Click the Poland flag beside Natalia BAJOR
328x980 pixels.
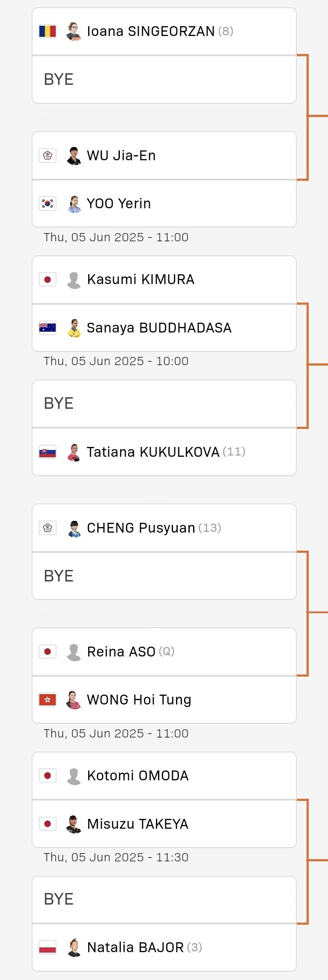(x=48, y=947)
